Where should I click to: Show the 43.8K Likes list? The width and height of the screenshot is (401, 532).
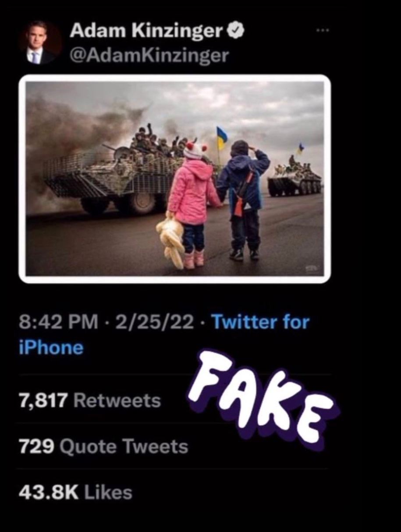(x=75, y=492)
